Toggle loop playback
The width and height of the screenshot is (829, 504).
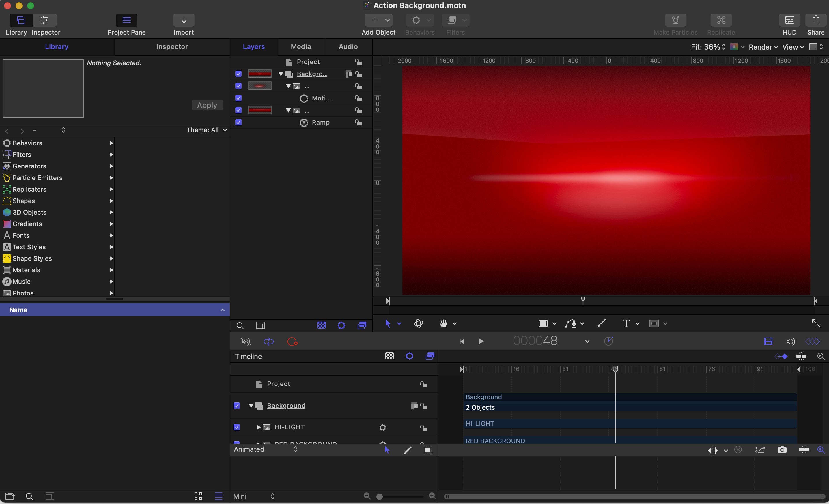pyautogui.click(x=268, y=342)
